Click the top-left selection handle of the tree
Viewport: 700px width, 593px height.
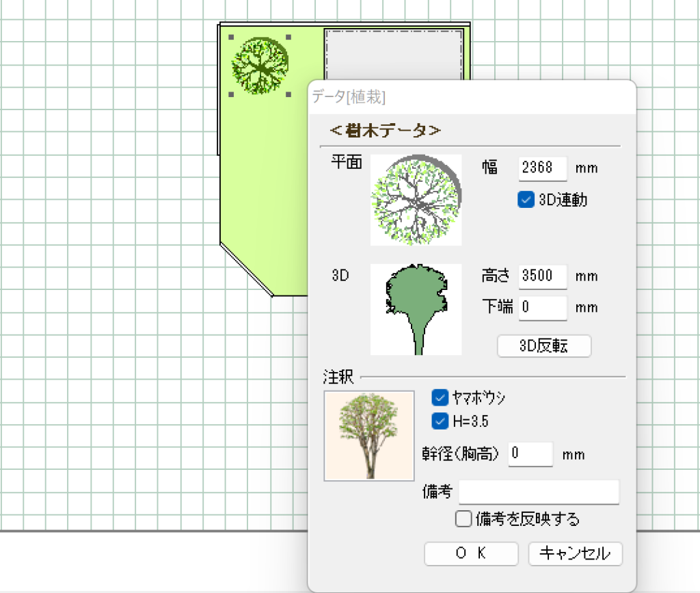[232, 38]
